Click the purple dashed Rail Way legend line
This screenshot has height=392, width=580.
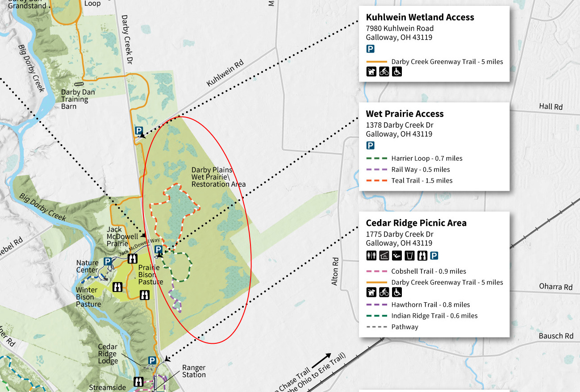tap(376, 170)
